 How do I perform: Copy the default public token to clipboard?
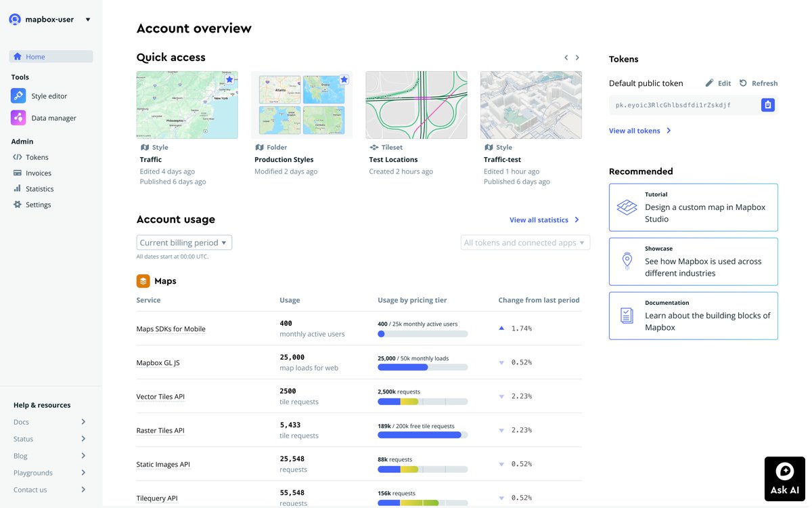pyautogui.click(x=767, y=105)
